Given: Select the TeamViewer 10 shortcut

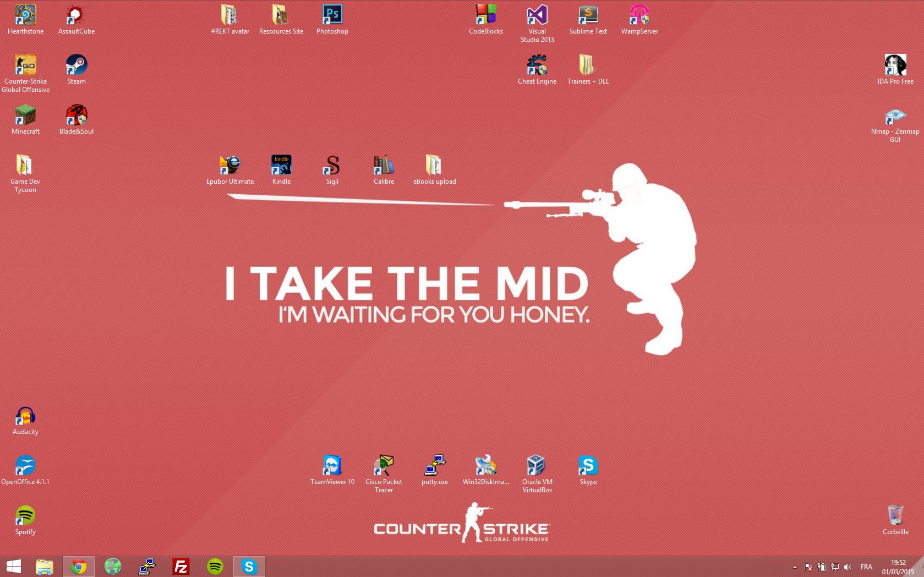Looking at the screenshot, I should 332,470.
